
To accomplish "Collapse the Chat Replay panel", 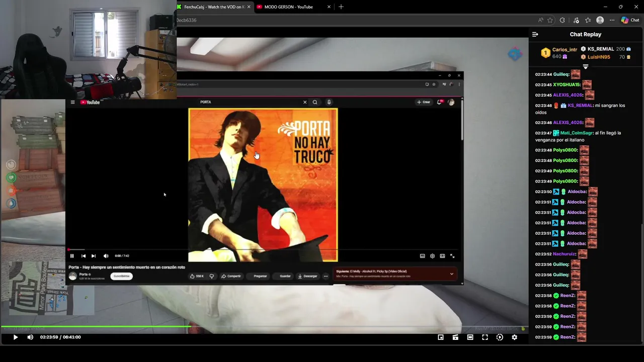I will [x=535, y=34].
